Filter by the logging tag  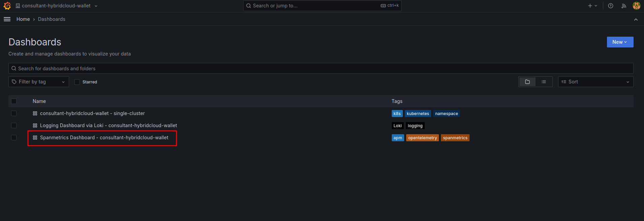[x=415, y=126]
